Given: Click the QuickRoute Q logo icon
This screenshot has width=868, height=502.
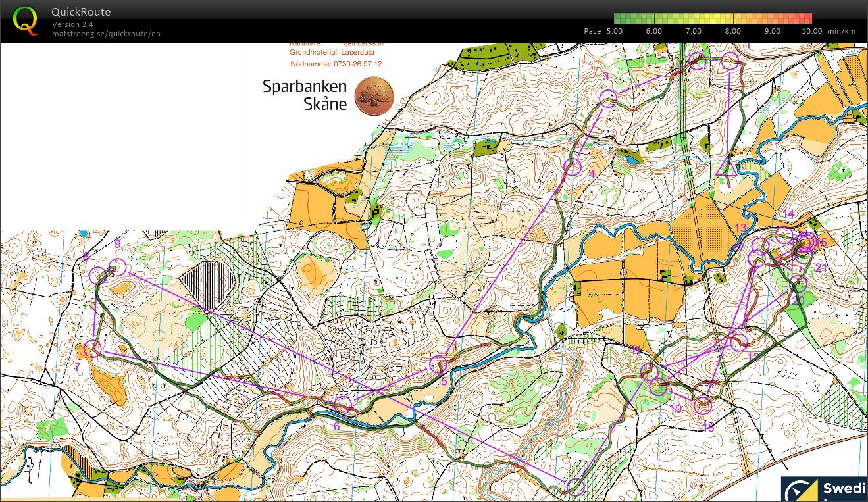Looking at the screenshot, I should tap(24, 20).
